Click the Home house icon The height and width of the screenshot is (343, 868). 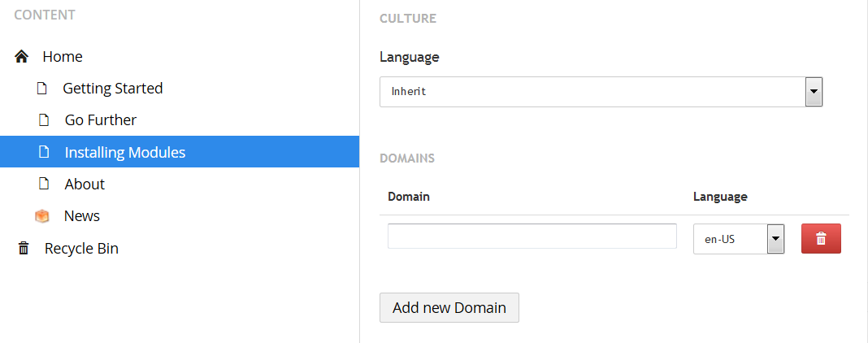pos(22,56)
